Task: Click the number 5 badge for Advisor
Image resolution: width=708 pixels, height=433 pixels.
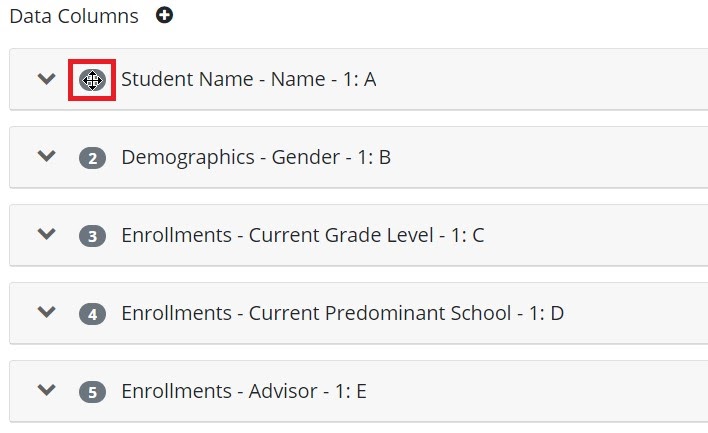Action: (x=92, y=392)
